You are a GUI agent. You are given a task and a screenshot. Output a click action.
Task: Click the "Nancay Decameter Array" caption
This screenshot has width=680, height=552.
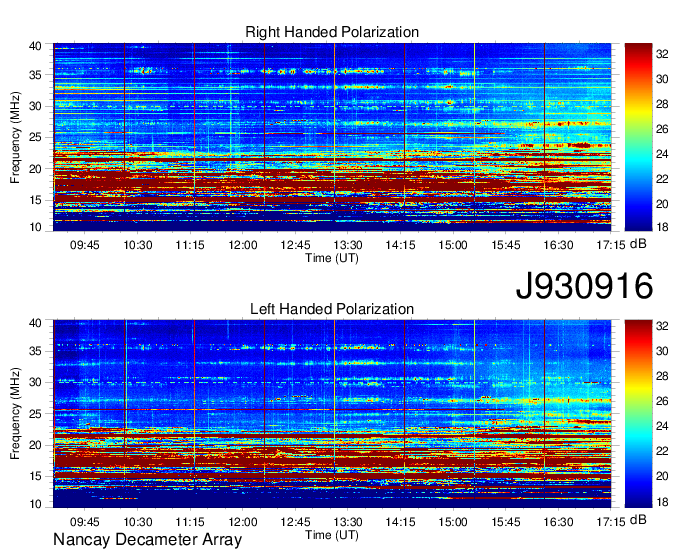147,540
